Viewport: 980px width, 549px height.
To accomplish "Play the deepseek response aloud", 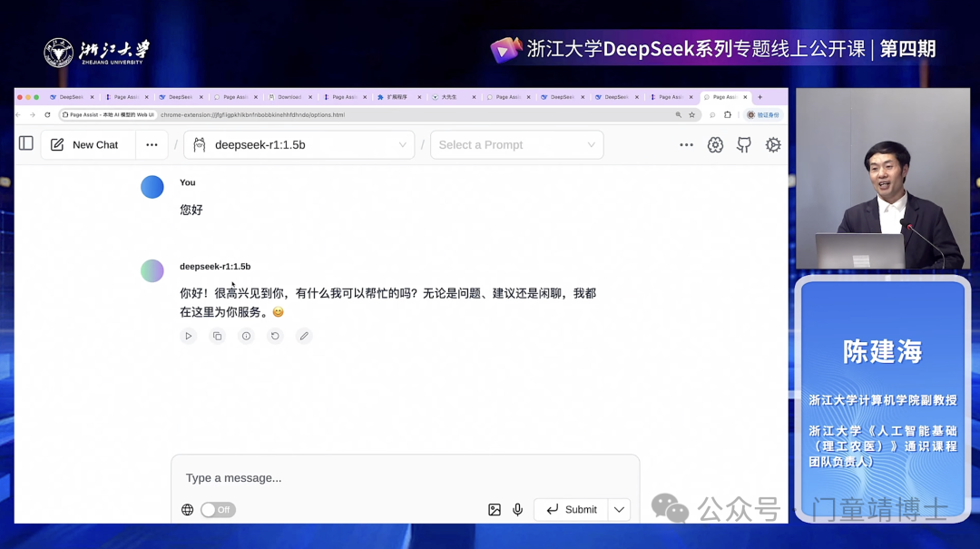I will click(188, 336).
